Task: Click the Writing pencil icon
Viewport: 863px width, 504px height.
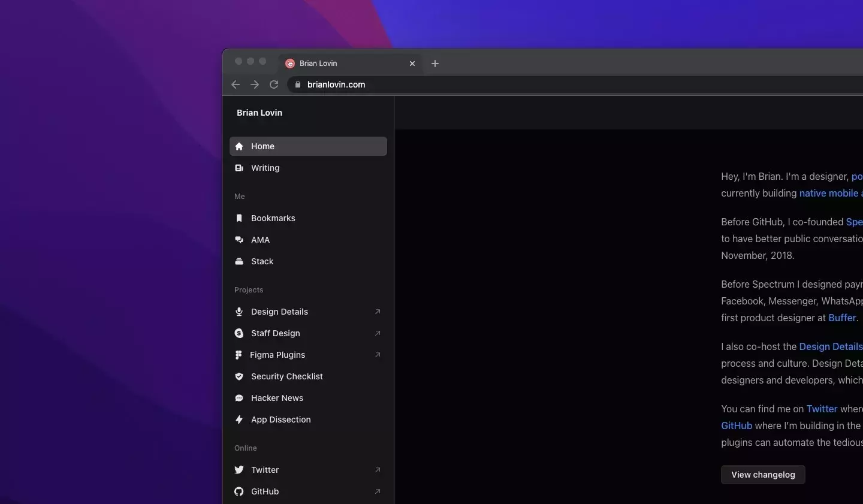Action: 239,168
